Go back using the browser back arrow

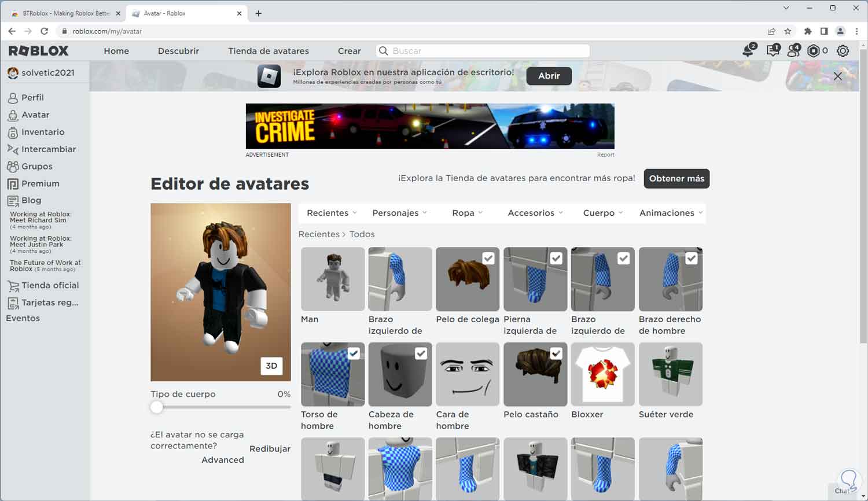[x=12, y=31]
